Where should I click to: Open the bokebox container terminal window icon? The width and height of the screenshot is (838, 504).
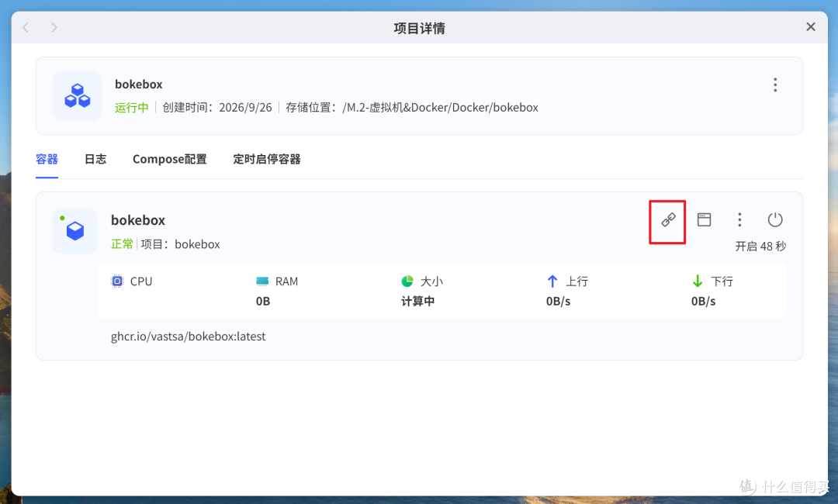704,219
